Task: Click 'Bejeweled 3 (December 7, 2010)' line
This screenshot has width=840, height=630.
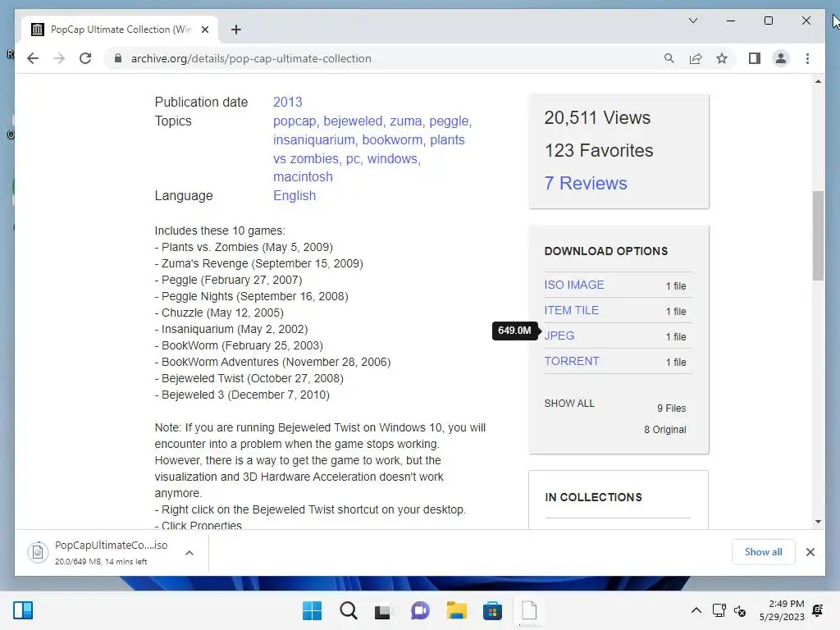Action: coord(242,395)
